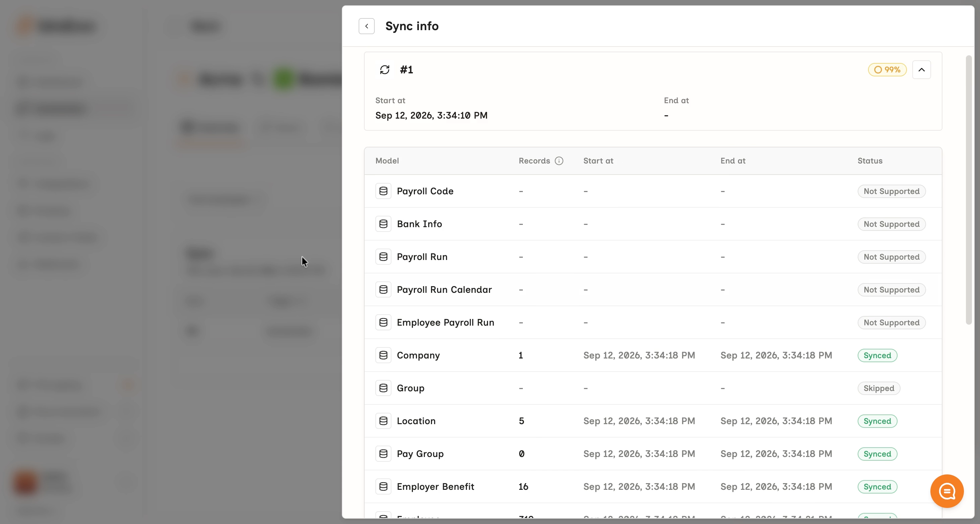The height and width of the screenshot is (524, 980).
Task: Click the database icon for Payroll Code
Action: (383, 191)
